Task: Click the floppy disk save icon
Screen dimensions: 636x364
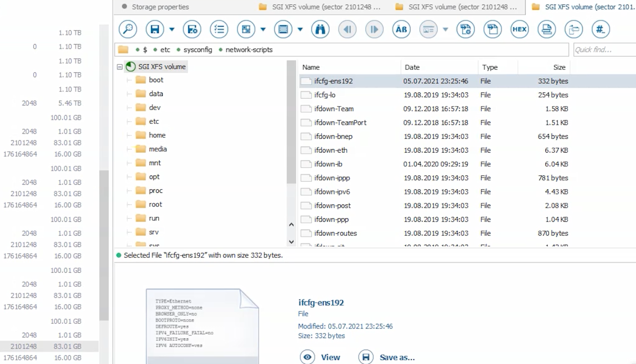Action: point(155,29)
